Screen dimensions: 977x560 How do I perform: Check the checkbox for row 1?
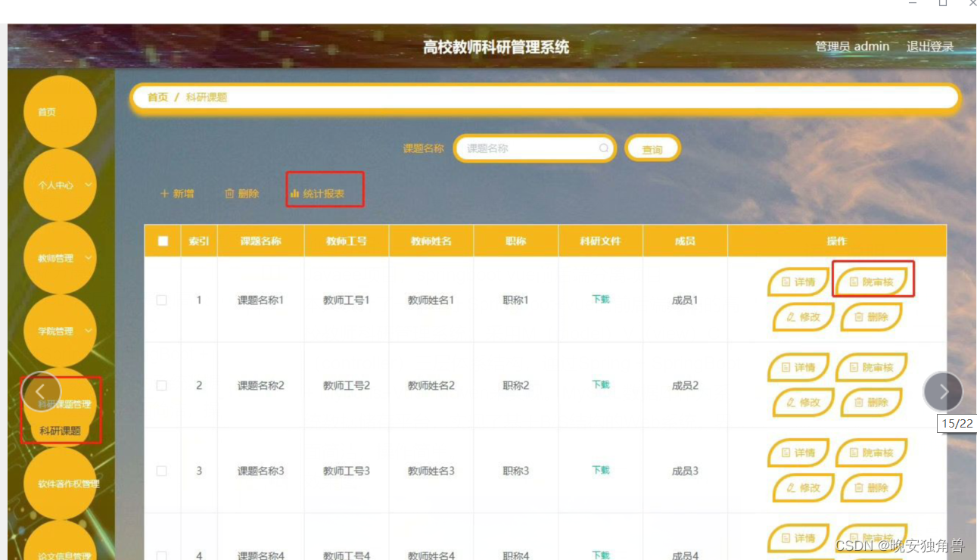(x=162, y=300)
